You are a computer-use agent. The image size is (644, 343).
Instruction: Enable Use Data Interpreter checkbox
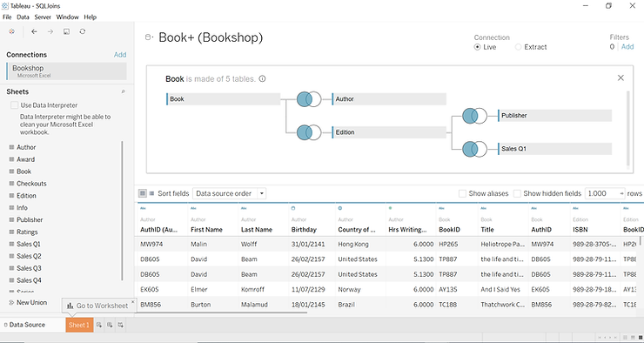(x=15, y=105)
